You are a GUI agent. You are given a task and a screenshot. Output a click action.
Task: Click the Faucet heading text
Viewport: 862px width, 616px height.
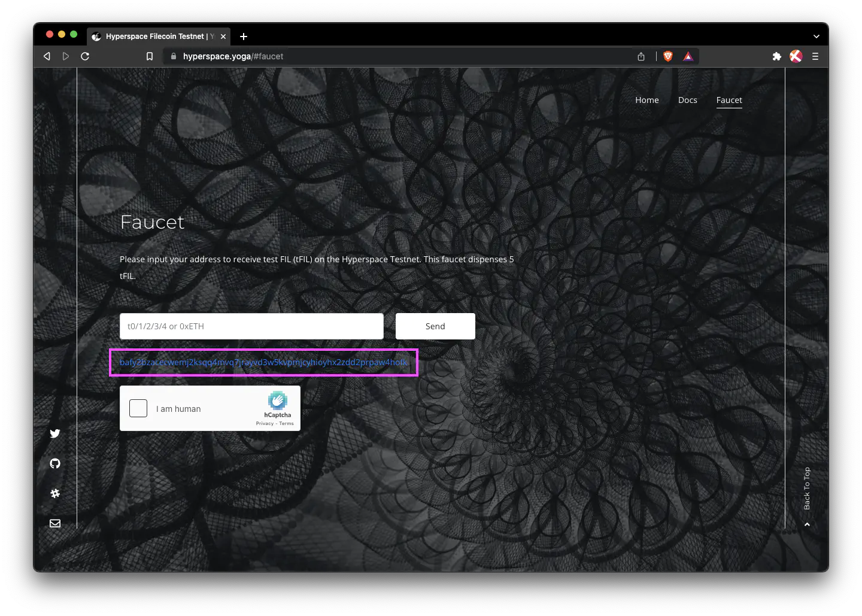[153, 222]
